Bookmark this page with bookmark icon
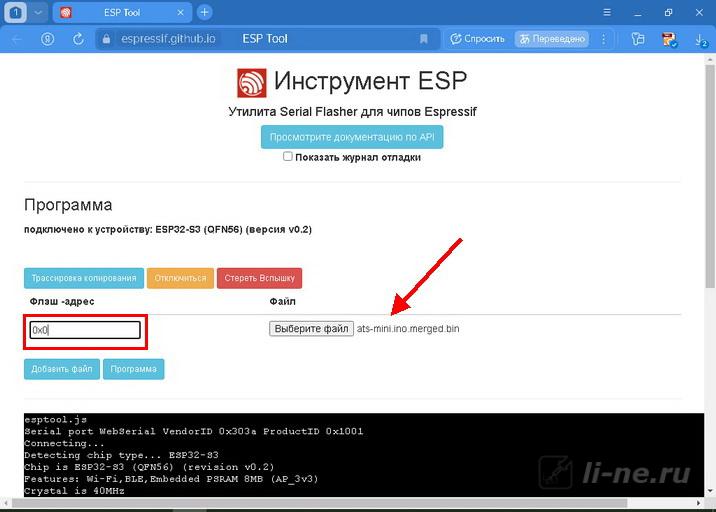 pyautogui.click(x=424, y=39)
